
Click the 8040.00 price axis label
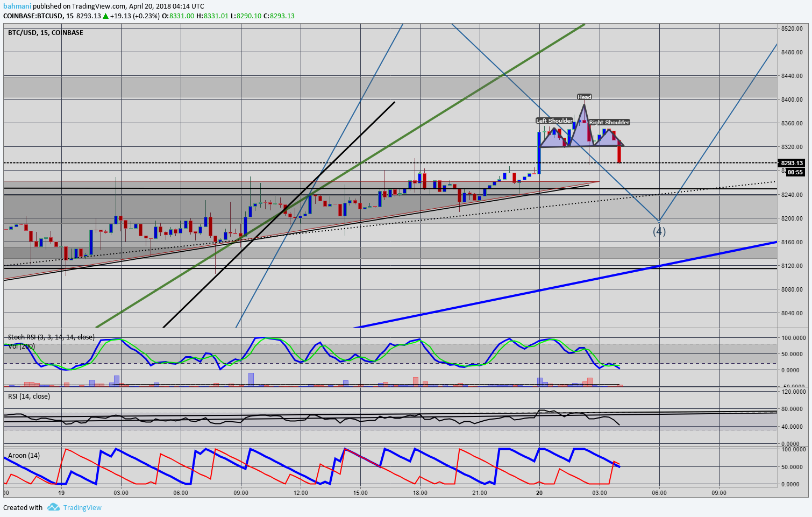coord(792,313)
